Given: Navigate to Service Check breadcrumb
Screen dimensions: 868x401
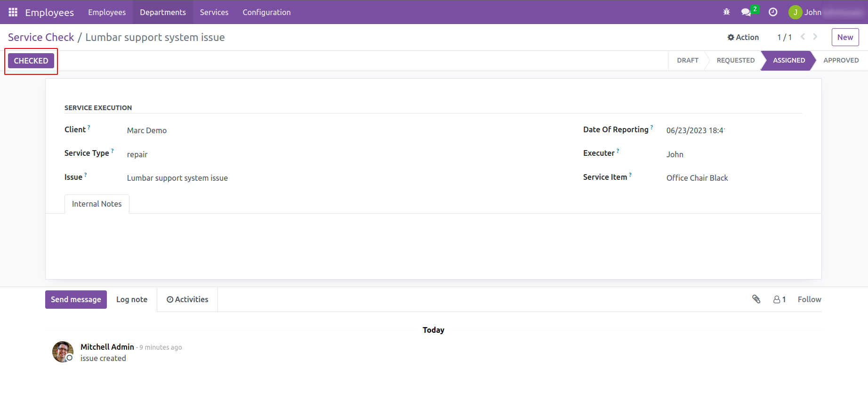Looking at the screenshot, I should (41, 37).
